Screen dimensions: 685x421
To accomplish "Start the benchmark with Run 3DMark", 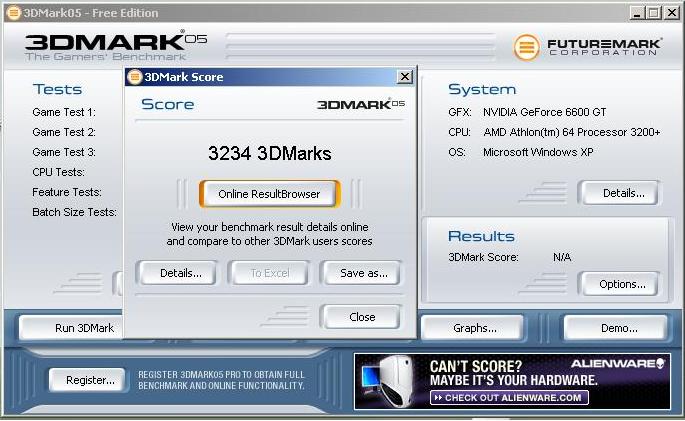I will (71, 328).
